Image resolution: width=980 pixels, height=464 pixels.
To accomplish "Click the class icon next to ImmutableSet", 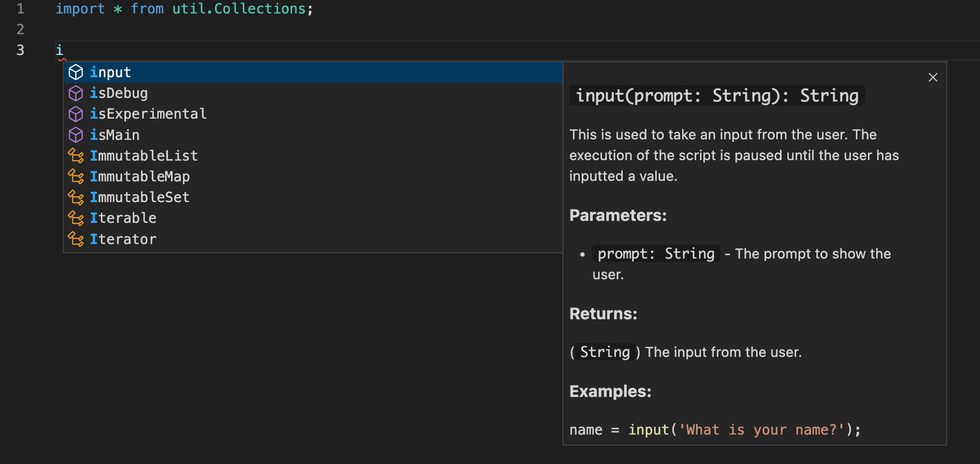I will pyautogui.click(x=76, y=197).
